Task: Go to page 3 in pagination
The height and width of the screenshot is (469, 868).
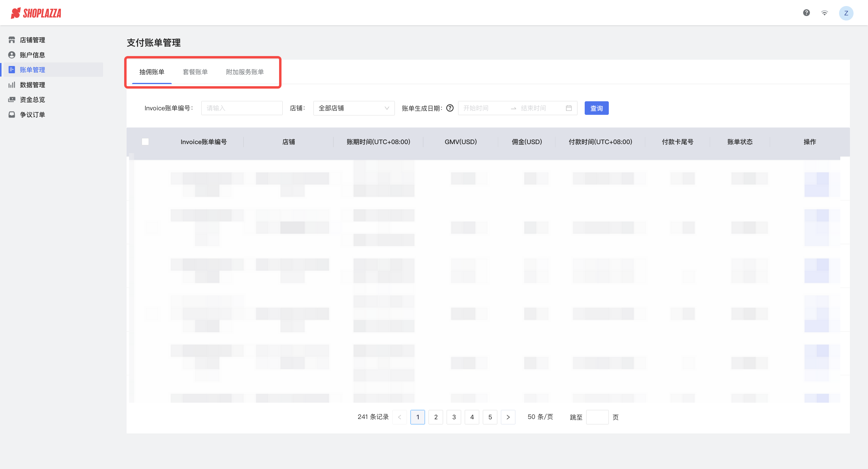Action: point(454,417)
